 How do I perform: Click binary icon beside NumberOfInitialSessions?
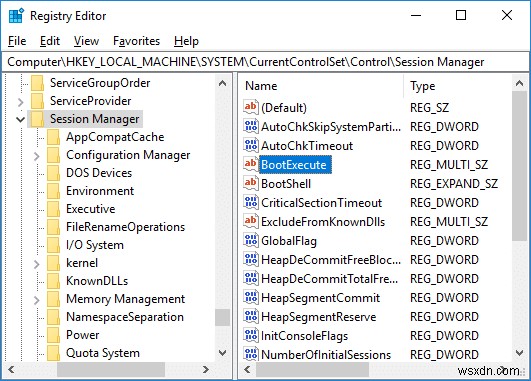coord(251,354)
